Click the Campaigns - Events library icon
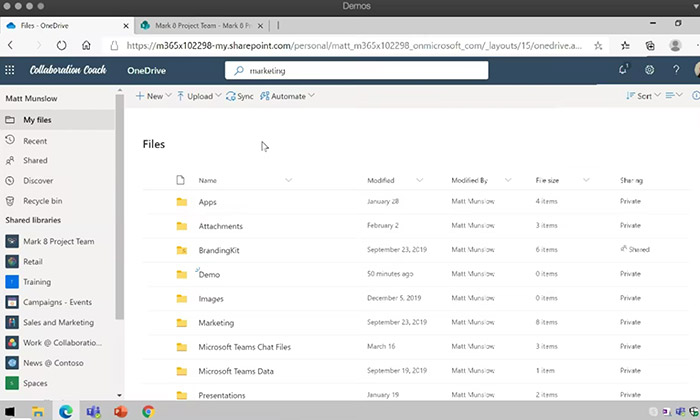The image size is (700, 420). pos(12,302)
